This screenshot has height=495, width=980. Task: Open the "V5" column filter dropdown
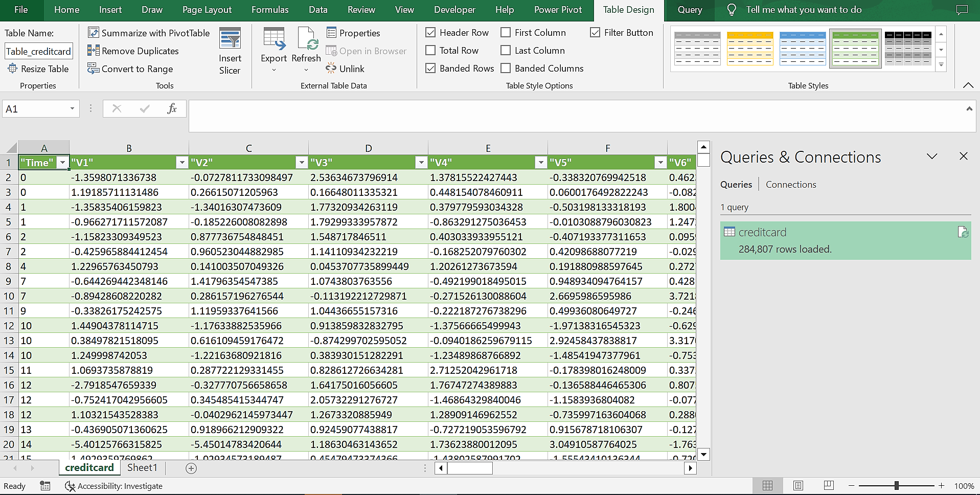(x=660, y=162)
